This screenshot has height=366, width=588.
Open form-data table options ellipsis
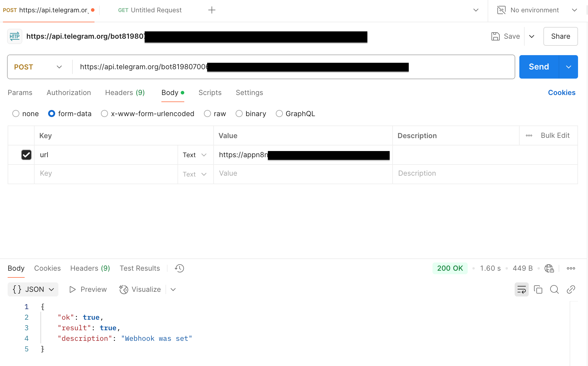[529, 135]
